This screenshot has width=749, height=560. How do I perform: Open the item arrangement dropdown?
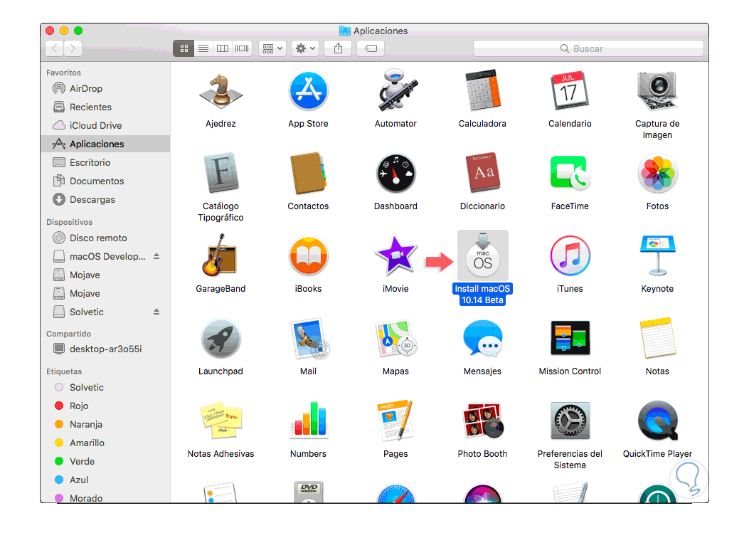272,48
